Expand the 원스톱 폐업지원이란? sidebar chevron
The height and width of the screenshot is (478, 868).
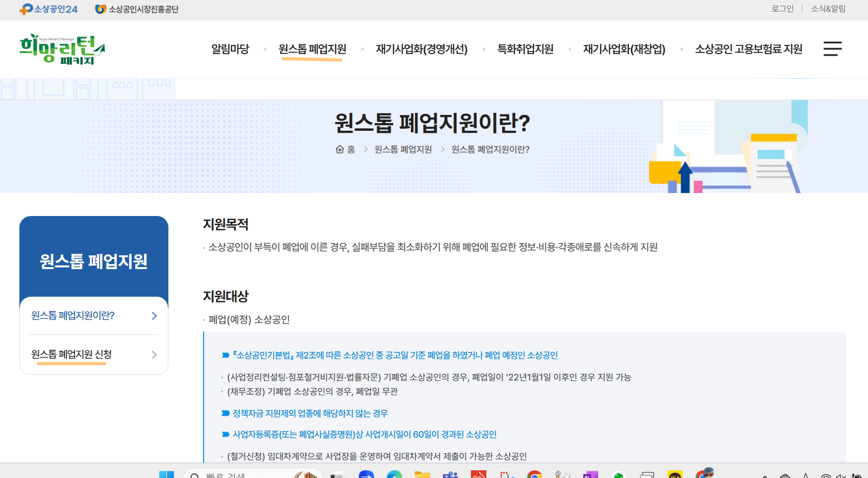[154, 316]
